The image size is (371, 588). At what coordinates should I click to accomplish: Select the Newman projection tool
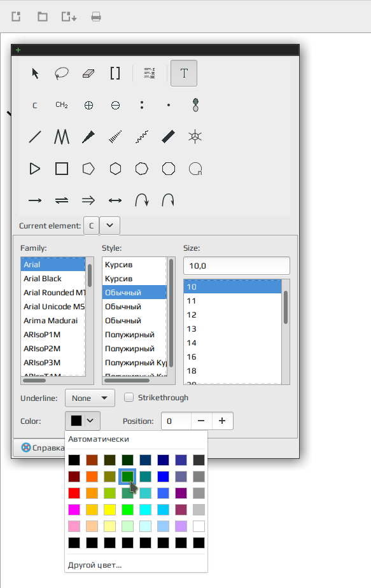click(x=195, y=137)
